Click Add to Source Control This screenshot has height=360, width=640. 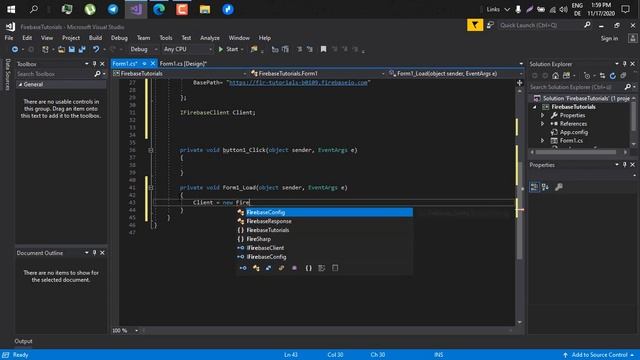point(598,355)
